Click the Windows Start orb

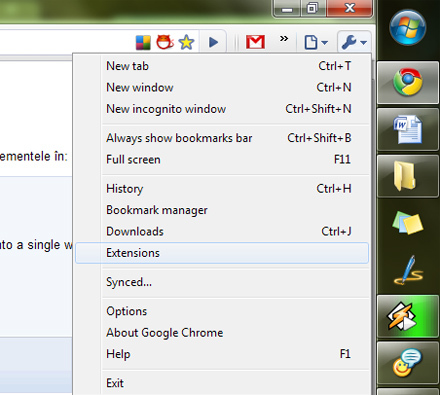408,27
